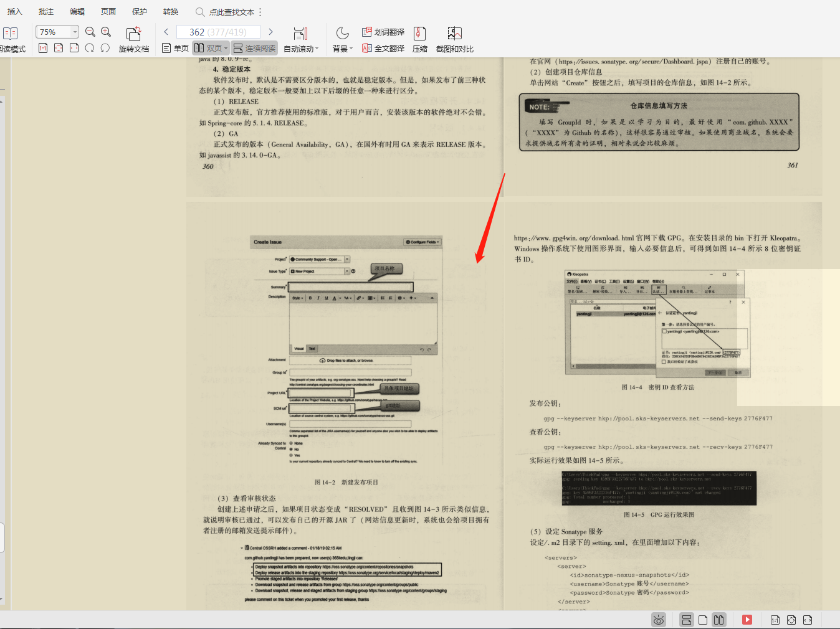Open the 75% zoom level dropdown
This screenshot has height=629, width=840.
pos(75,31)
